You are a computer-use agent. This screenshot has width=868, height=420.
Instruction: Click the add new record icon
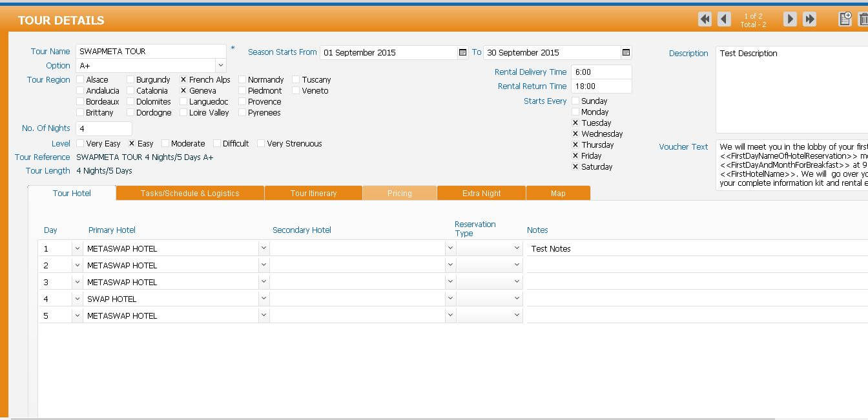point(845,19)
